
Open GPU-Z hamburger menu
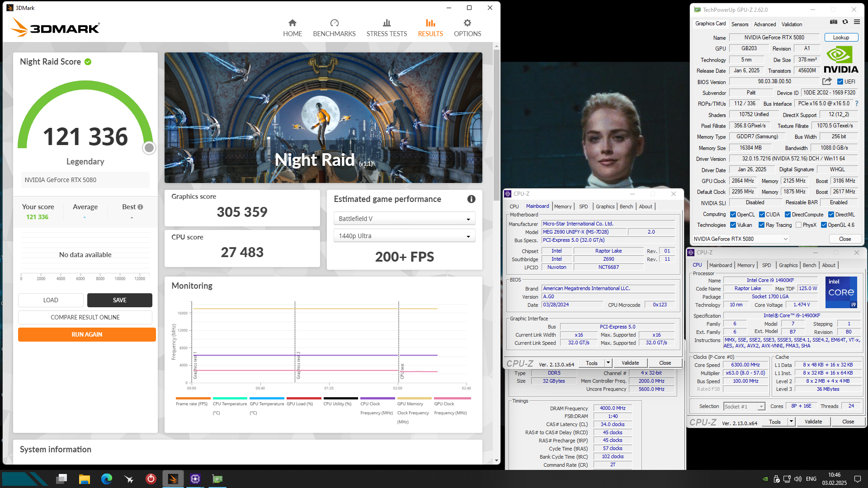point(857,22)
